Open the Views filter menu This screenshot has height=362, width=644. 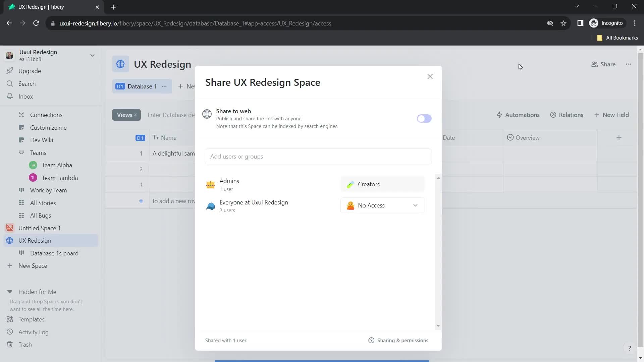pyautogui.click(x=126, y=115)
